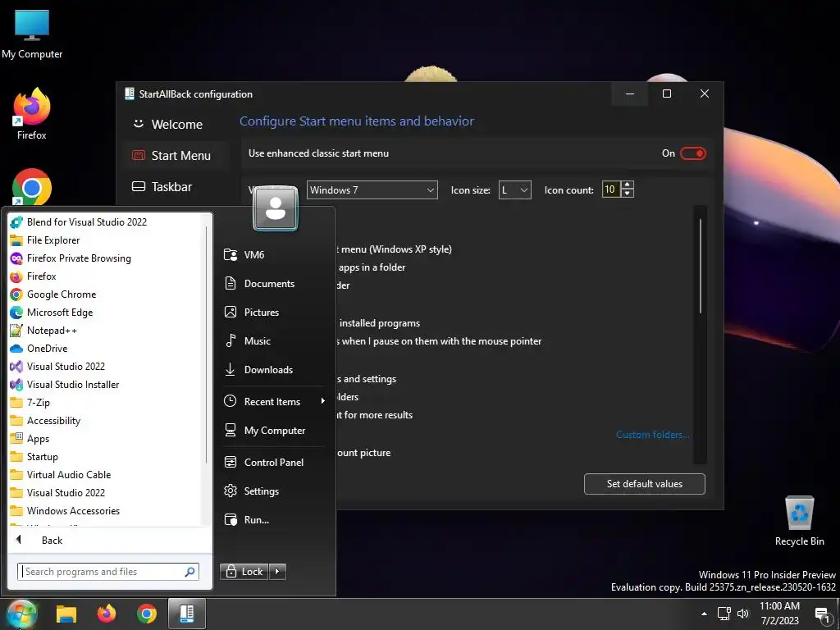Select the My Computer desktop icon
Screen dimensions: 840x630
tap(32, 34)
